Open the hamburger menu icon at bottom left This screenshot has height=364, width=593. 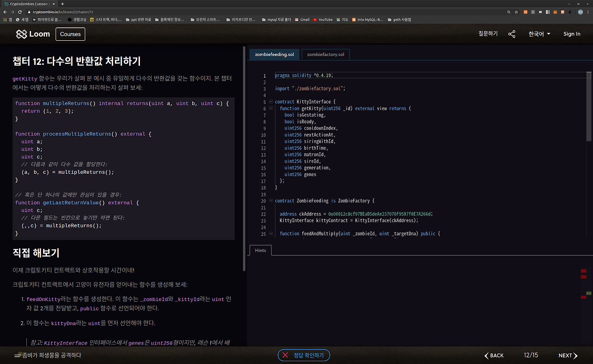(x=18, y=356)
